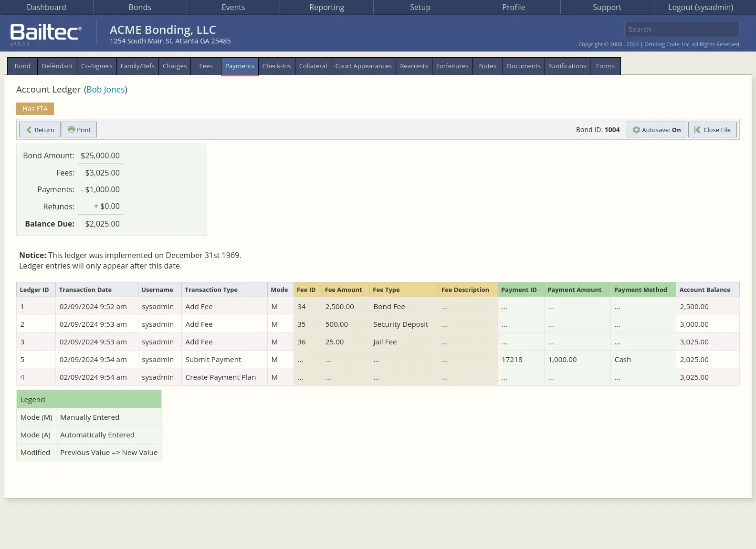
Task: Toggle Autosave On button
Action: 657,130
